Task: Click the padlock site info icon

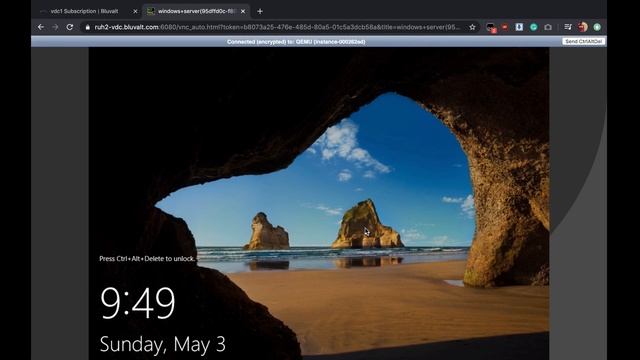Action: pos(87,27)
